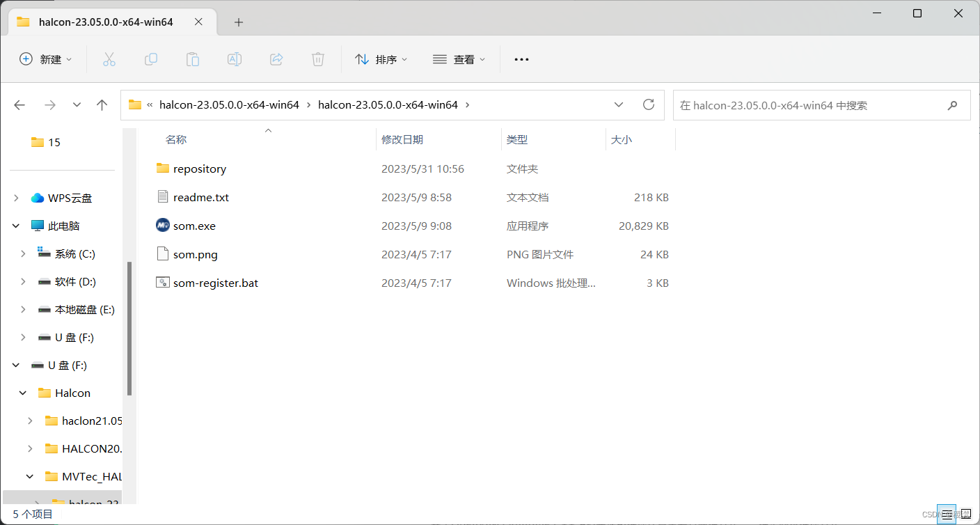
Task: Click the Delete trash icon
Action: (x=318, y=59)
